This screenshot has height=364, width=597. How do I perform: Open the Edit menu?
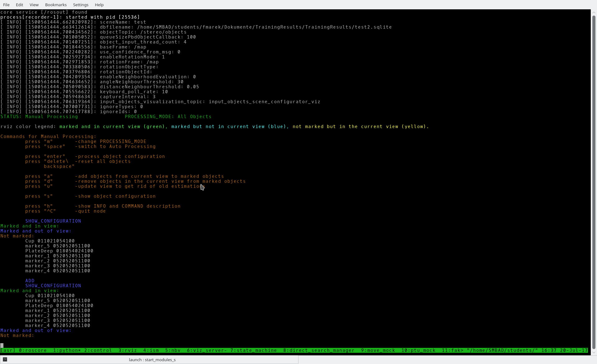pos(19,5)
